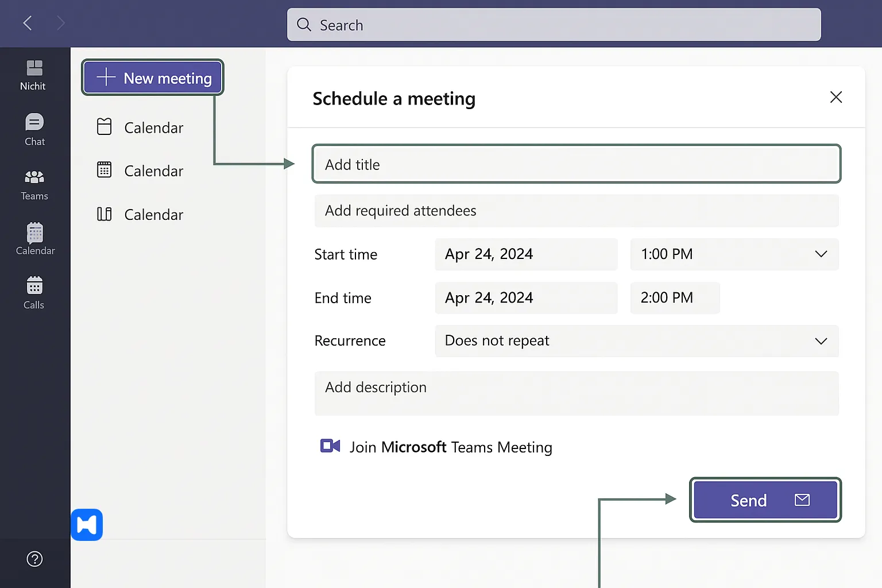Click the New meeting button
This screenshot has height=588, width=882.
point(152,78)
